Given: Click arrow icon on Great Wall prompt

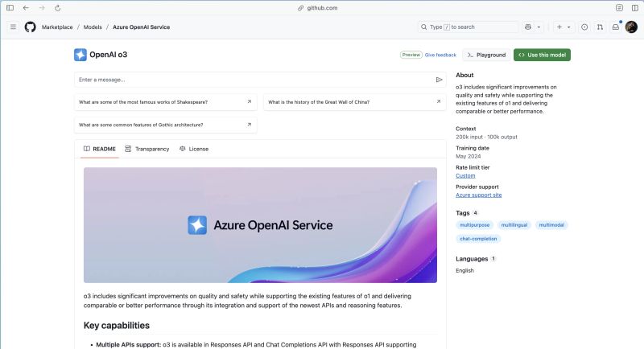Looking at the screenshot, I should point(438,101).
